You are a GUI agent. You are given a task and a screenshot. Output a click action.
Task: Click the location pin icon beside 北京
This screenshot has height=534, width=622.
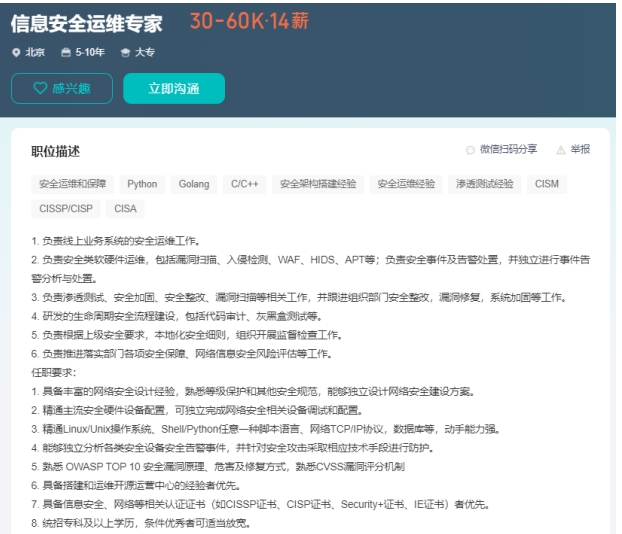point(16,52)
